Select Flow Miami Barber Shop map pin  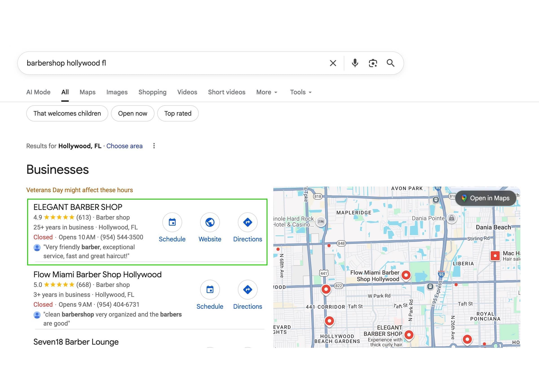pyautogui.click(x=406, y=275)
